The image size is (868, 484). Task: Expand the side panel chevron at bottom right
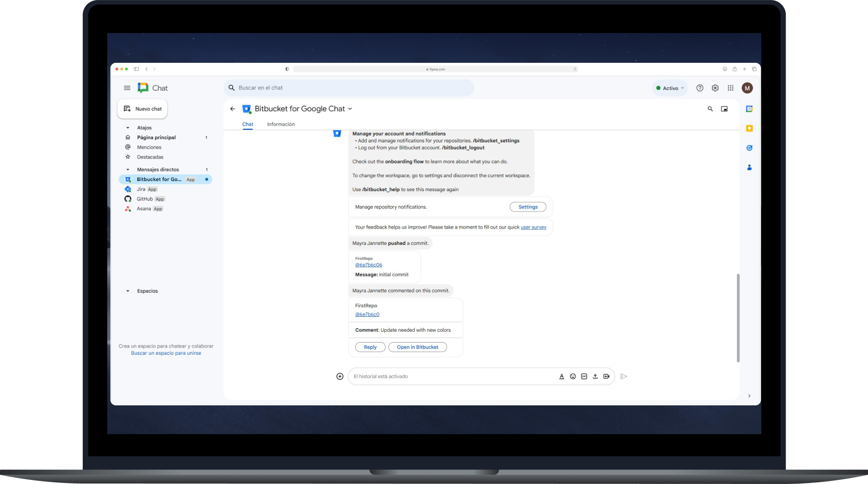(749, 396)
